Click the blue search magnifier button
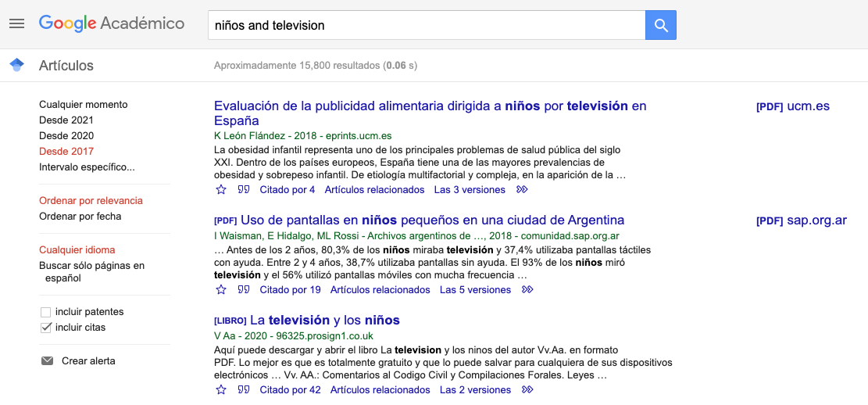 tap(660, 25)
